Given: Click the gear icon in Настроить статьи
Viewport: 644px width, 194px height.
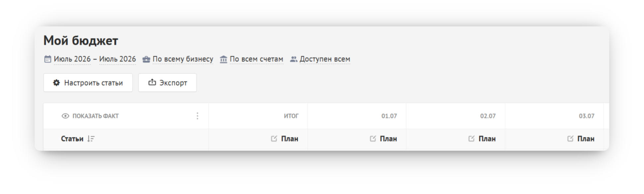Looking at the screenshot, I should (x=57, y=83).
